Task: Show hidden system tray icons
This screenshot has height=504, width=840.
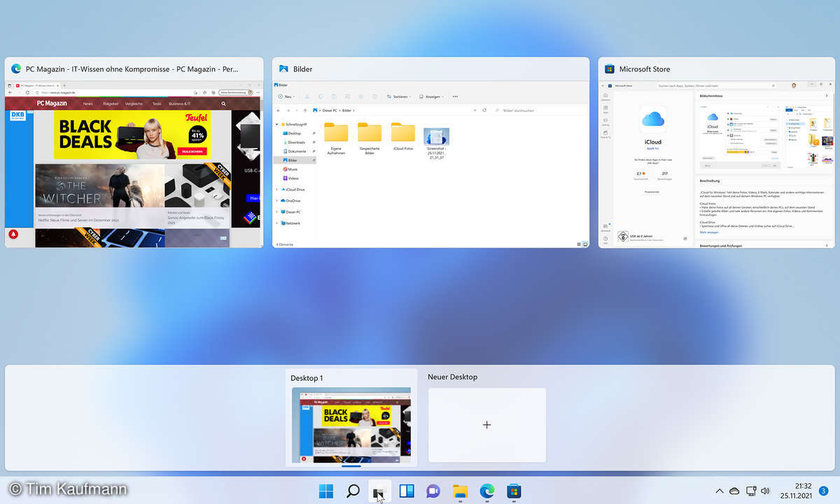Action: 719,491
